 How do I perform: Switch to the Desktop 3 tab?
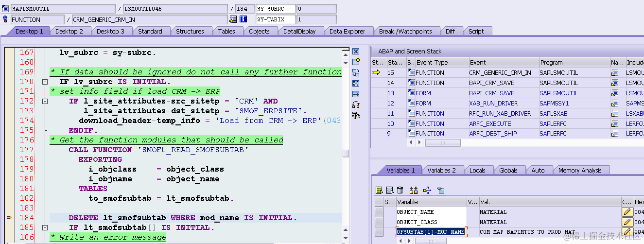click(x=110, y=31)
